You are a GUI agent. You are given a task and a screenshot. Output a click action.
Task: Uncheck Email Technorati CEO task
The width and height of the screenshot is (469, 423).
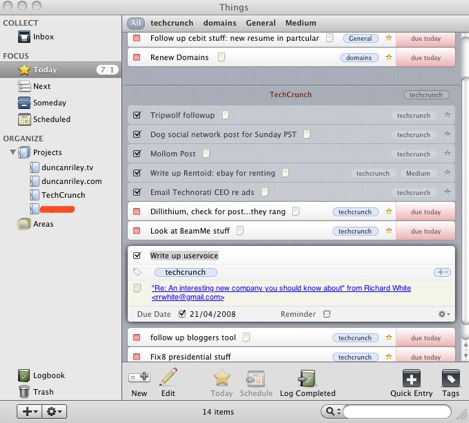point(137,192)
